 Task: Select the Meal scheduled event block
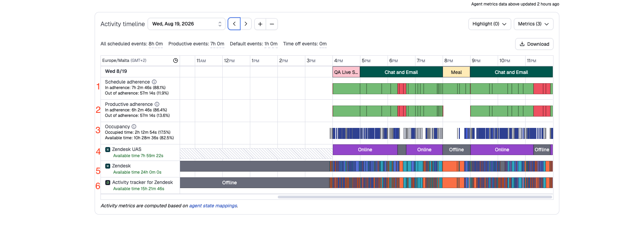coord(456,72)
